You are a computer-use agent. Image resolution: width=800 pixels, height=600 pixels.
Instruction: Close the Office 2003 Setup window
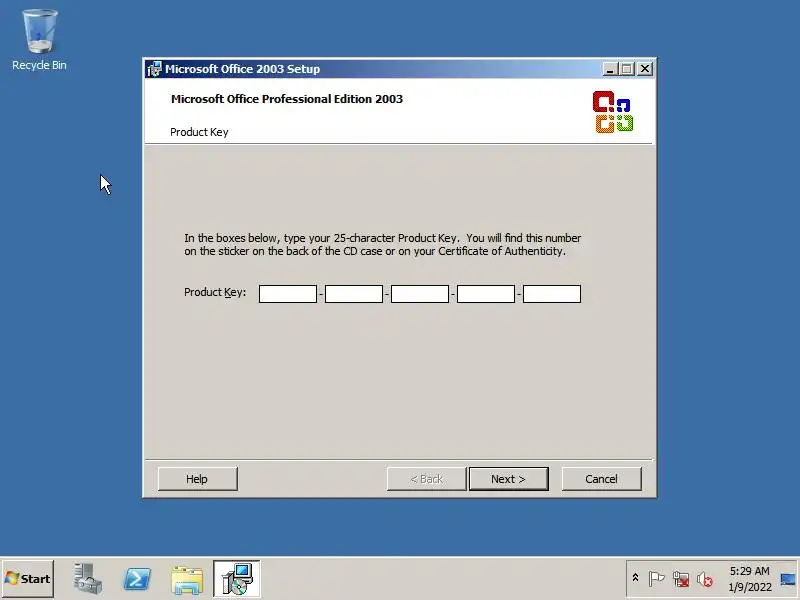click(645, 69)
